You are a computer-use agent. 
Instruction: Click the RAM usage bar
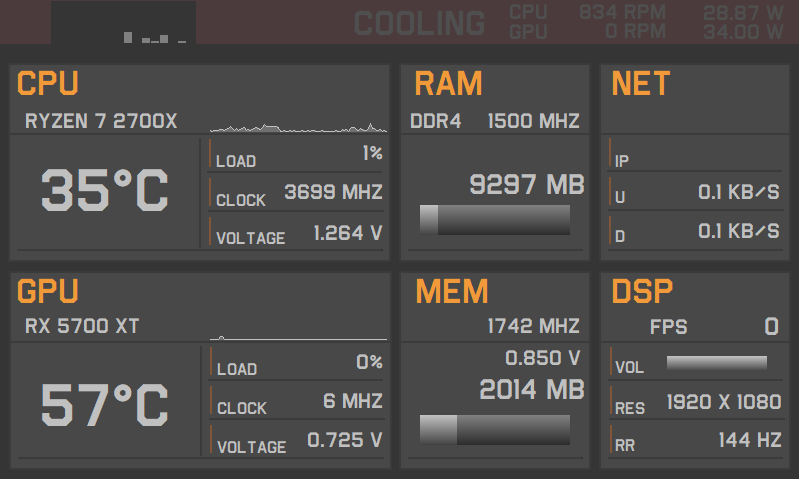click(495, 220)
